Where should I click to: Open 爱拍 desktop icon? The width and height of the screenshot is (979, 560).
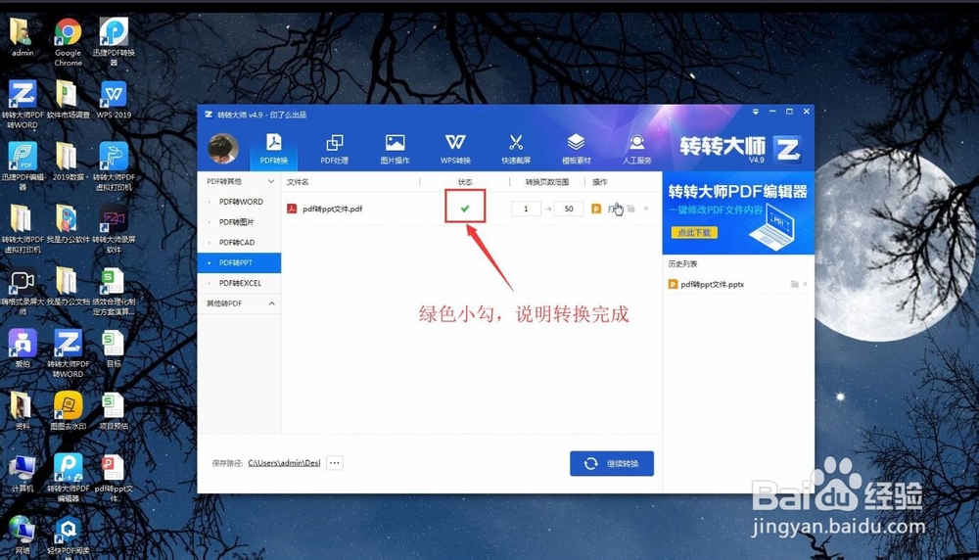coord(23,349)
